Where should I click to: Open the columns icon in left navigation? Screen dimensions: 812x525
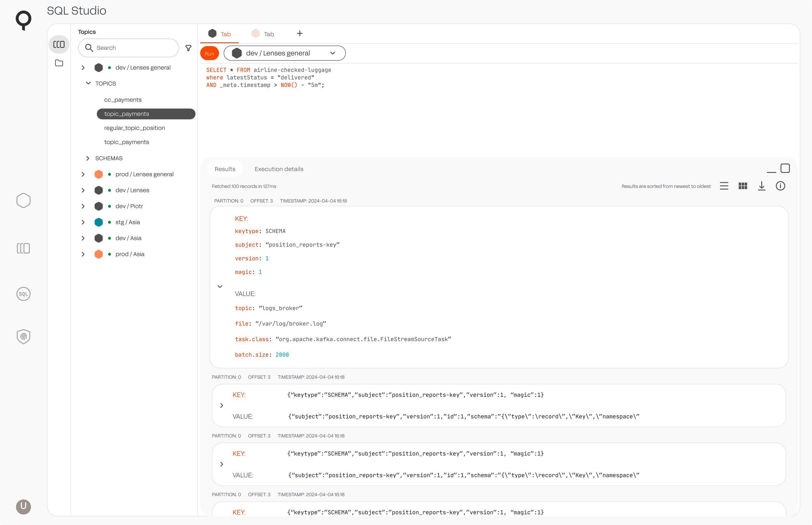23,248
